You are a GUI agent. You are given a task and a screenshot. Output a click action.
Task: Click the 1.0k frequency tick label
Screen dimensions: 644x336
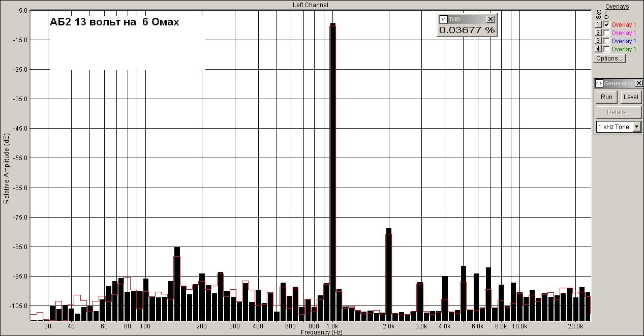click(x=333, y=326)
